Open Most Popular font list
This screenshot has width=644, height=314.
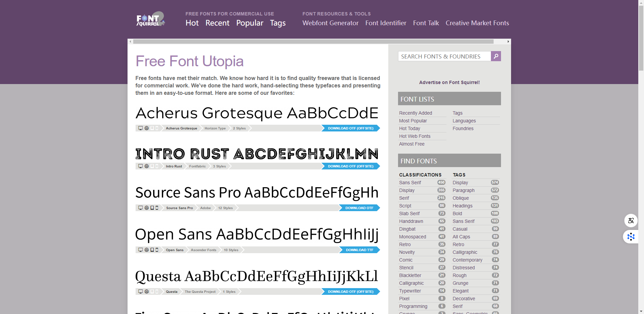[x=413, y=121]
